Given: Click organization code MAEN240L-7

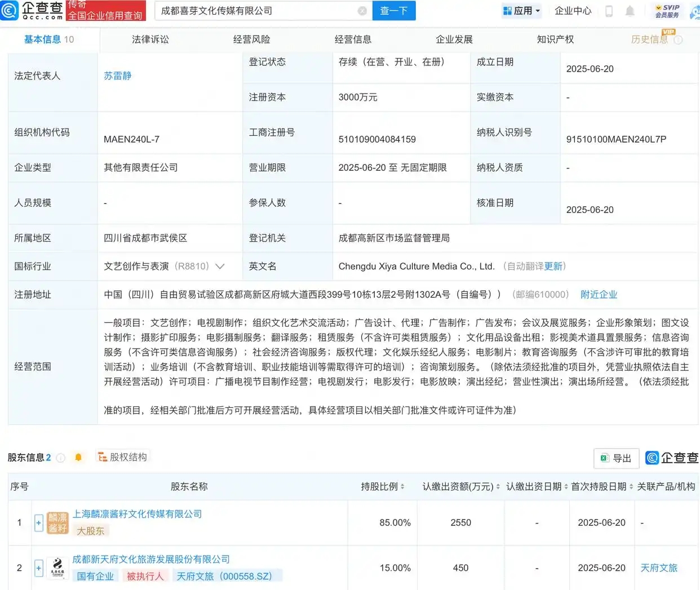Looking at the screenshot, I should pos(131,139).
